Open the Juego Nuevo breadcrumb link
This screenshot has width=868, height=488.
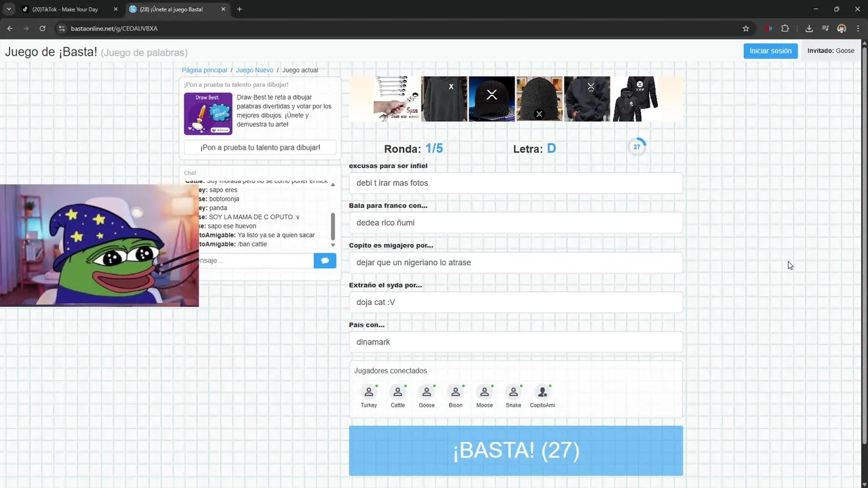coord(254,70)
